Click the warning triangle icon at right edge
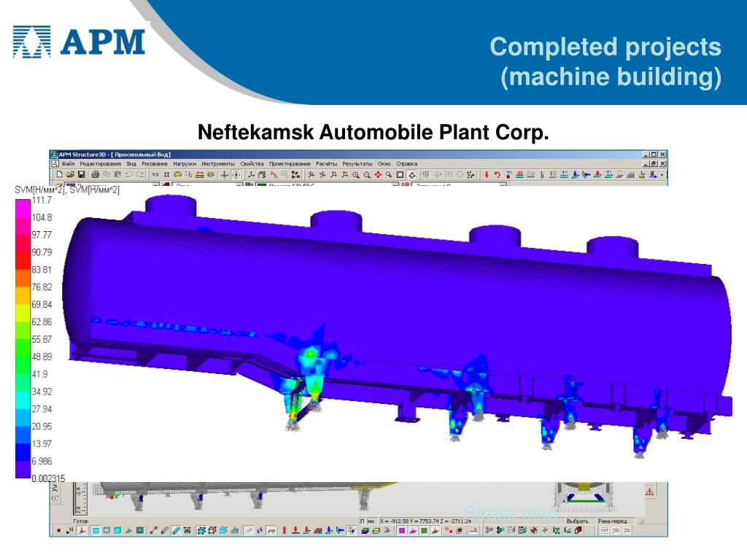 649,492
